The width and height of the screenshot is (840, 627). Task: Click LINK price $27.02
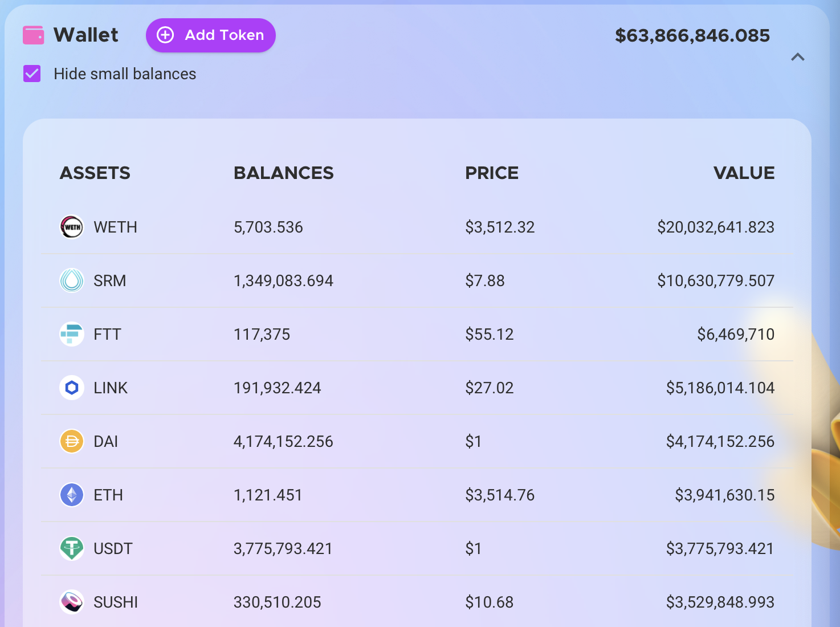pos(490,388)
